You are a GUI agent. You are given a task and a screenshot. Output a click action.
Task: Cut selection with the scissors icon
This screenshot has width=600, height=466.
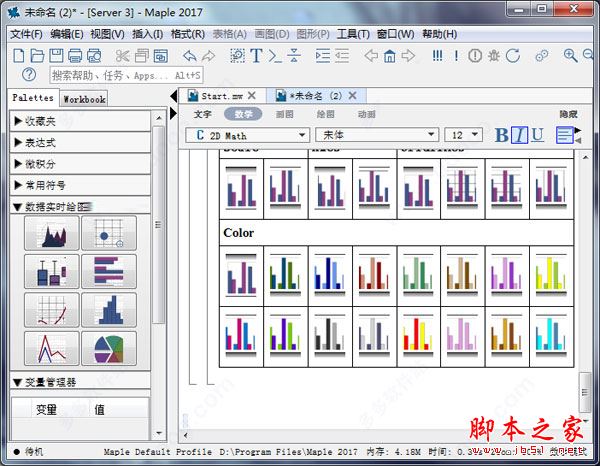122,56
